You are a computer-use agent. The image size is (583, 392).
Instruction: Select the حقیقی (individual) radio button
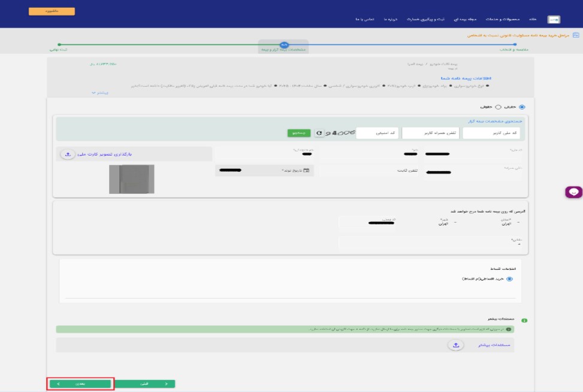tap(521, 107)
